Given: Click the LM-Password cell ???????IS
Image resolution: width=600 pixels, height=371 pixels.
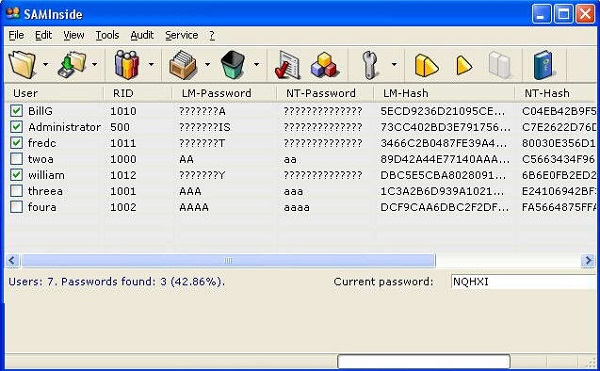Looking at the screenshot, I should coord(205,127).
